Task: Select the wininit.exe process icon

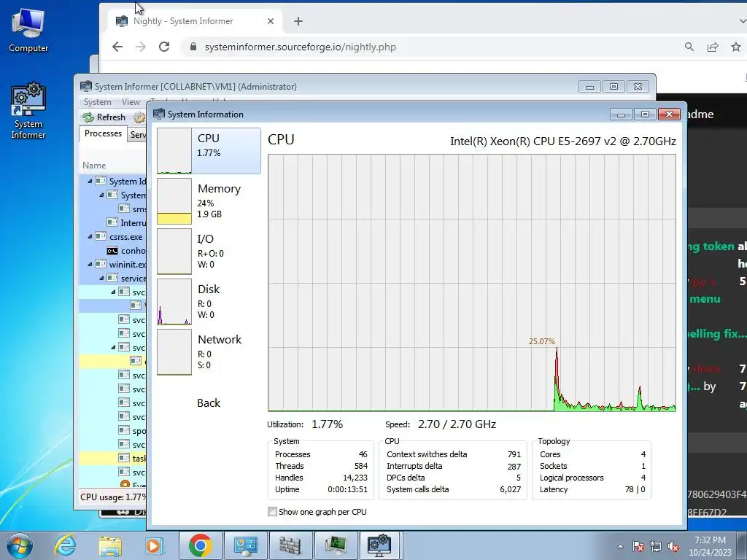Action: pos(101,264)
